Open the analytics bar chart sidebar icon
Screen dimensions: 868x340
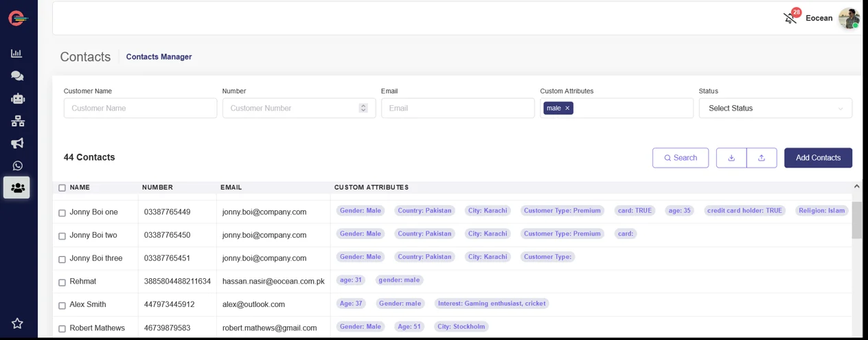(x=16, y=54)
